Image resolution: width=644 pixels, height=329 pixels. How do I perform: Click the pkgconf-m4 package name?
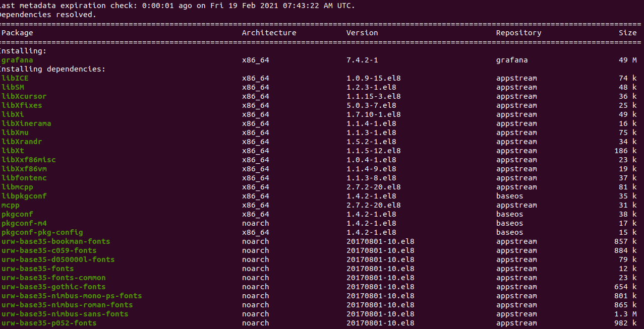(24, 223)
